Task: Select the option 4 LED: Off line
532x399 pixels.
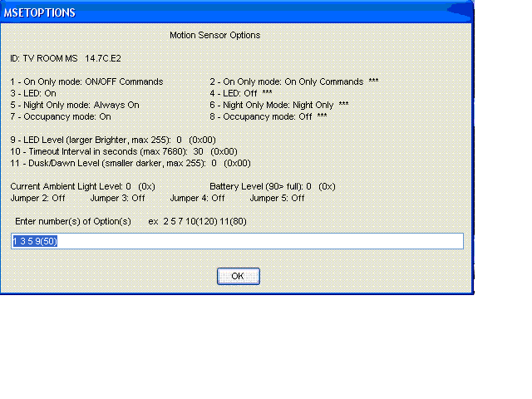Action: coord(241,93)
